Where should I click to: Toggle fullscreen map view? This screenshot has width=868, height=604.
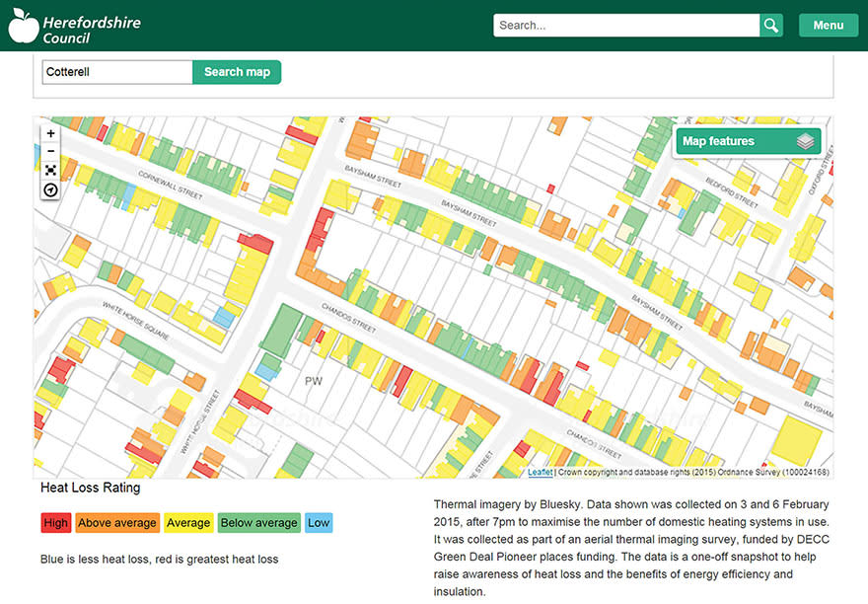point(51,171)
